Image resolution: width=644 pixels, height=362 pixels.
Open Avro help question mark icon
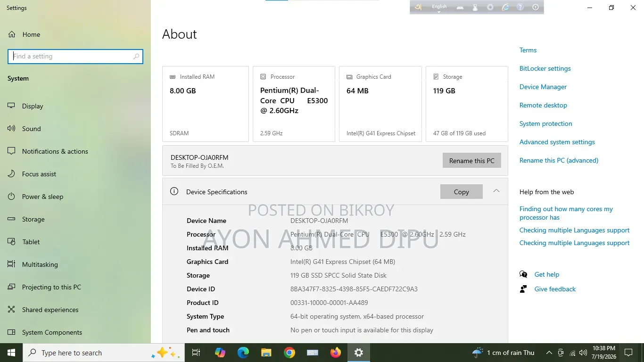tap(520, 8)
